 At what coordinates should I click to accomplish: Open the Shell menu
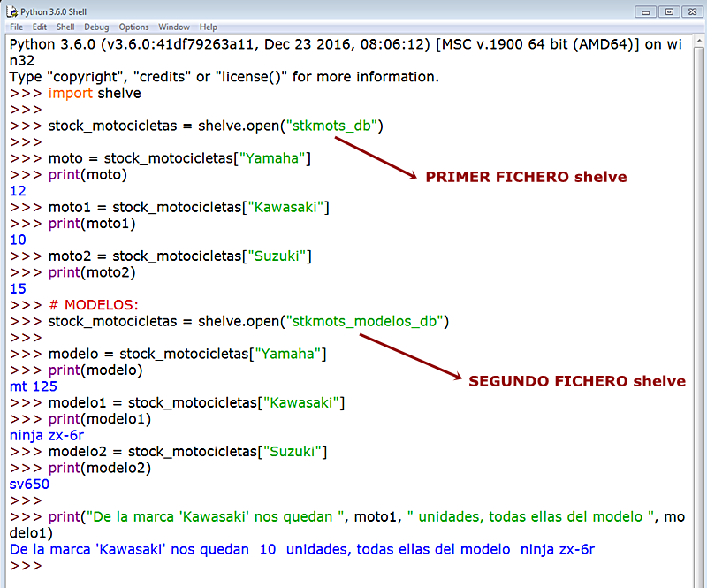65,27
